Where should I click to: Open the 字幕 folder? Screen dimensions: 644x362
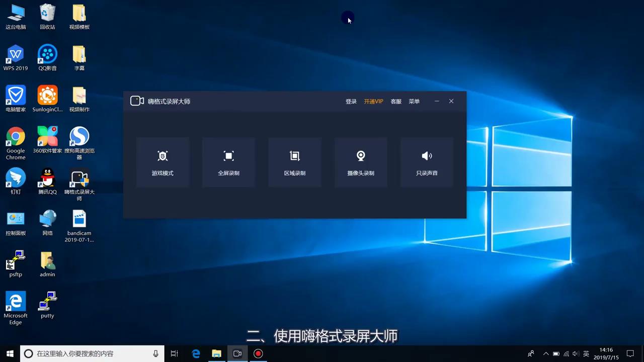(79, 58)
